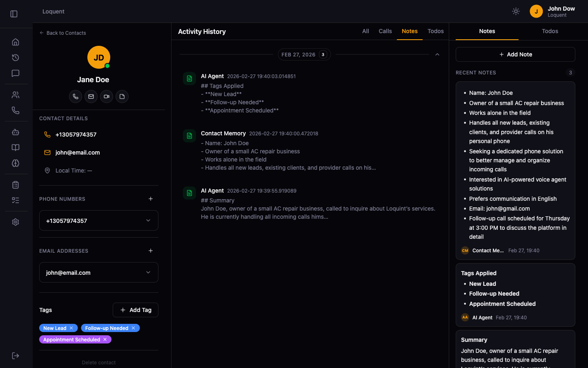This screenshot has height=368, width=588.
Task: Toggle the light/dark theme sun icon
Action: 516,11
